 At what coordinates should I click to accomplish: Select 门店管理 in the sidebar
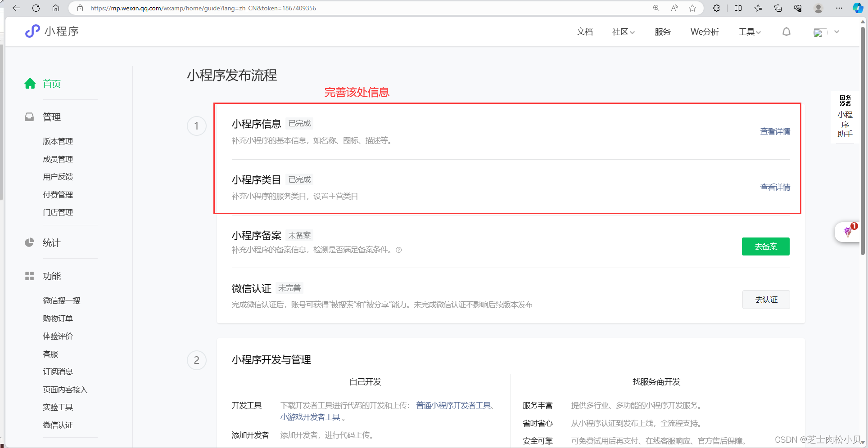(x=58, y=212)
